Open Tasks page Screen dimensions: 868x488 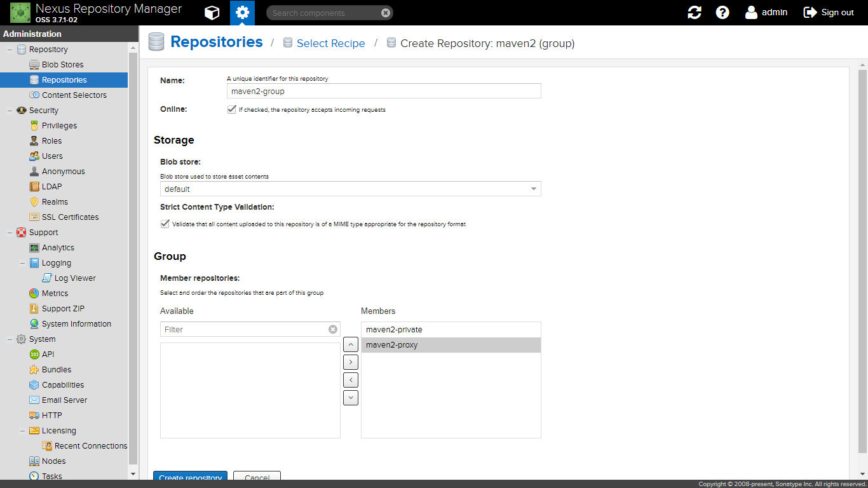coord(51,476)
